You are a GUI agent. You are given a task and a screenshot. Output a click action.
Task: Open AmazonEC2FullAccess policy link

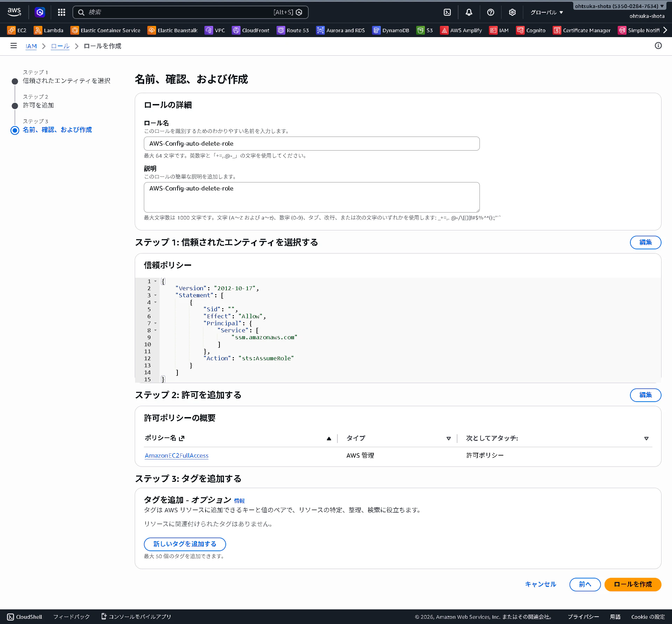[x=177, y=456]
